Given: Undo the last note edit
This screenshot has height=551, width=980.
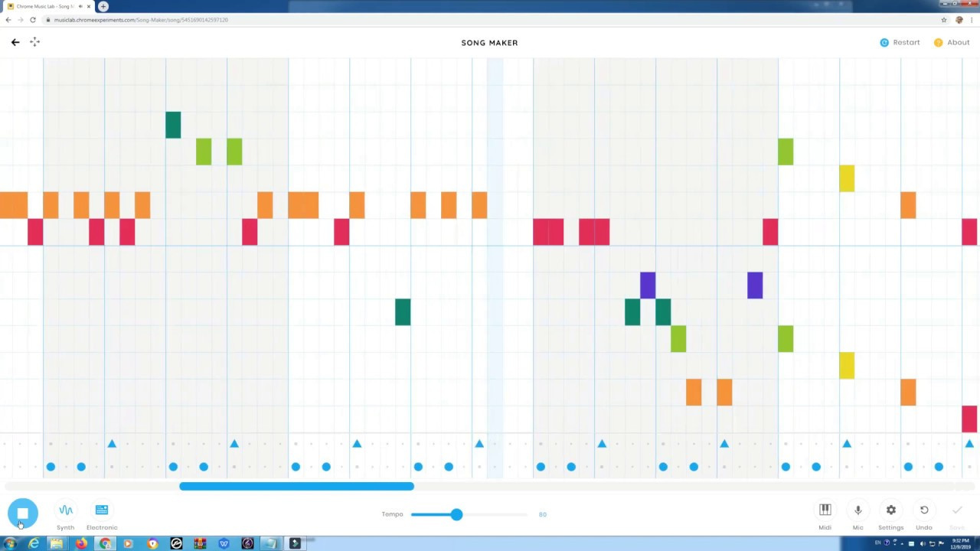Looking at the screenshot, I should click(924, 510).
